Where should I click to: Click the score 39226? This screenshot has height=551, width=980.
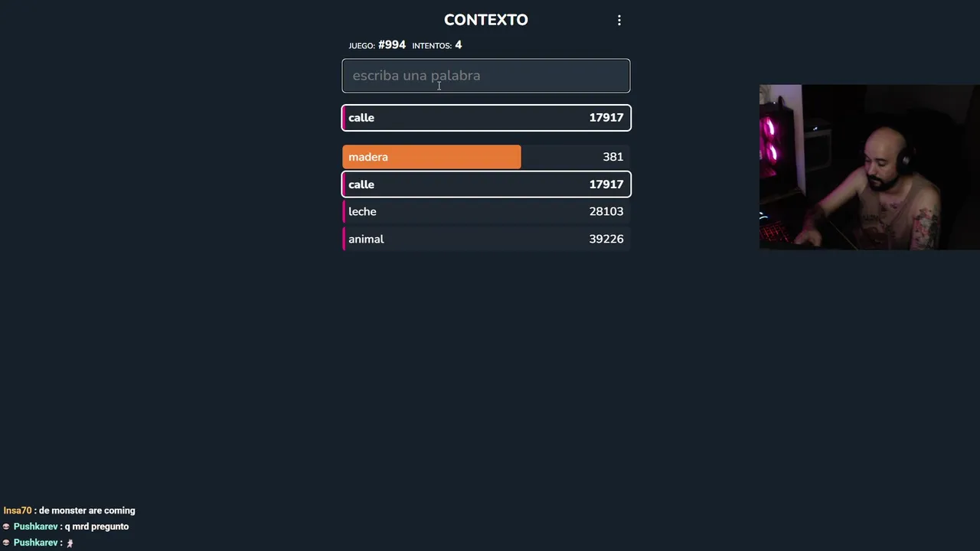[606, 240]
